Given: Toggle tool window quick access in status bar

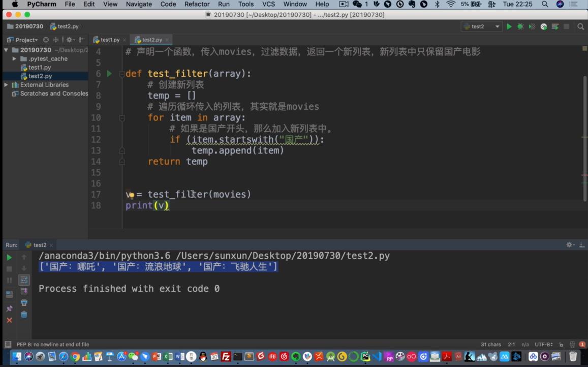Looking at the screenshot, I should point(8,344).
